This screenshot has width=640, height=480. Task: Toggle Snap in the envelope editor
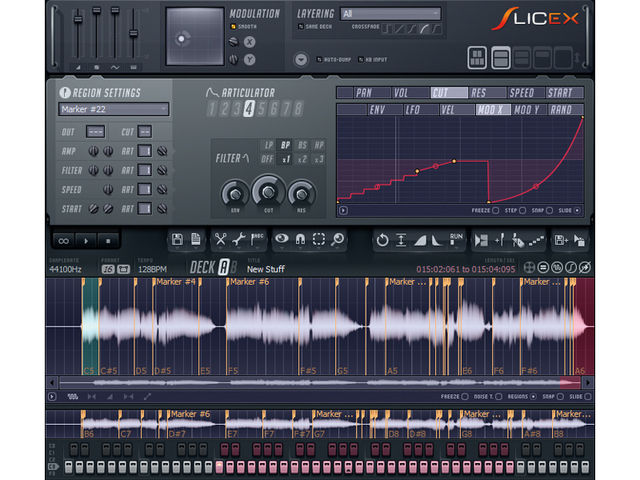click(x=549, y=211)
